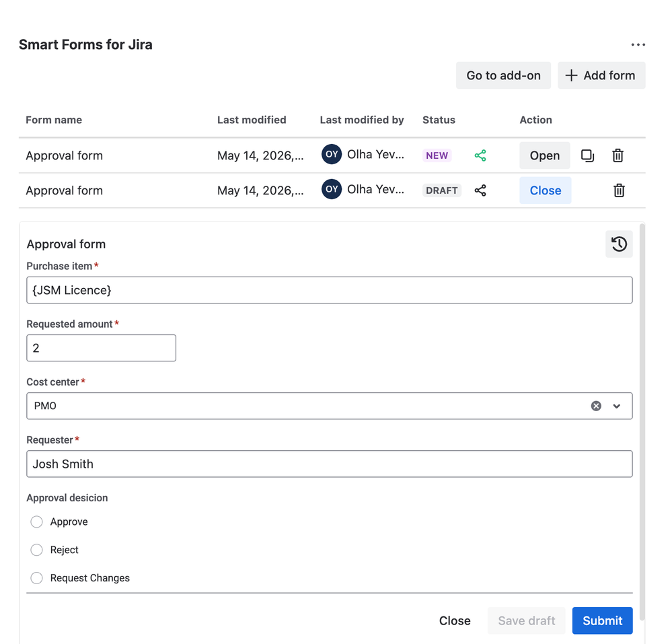The width and height of the screenshot is (672, 644).
Task: Select the Reject radio option
Action: click(36, 550)
